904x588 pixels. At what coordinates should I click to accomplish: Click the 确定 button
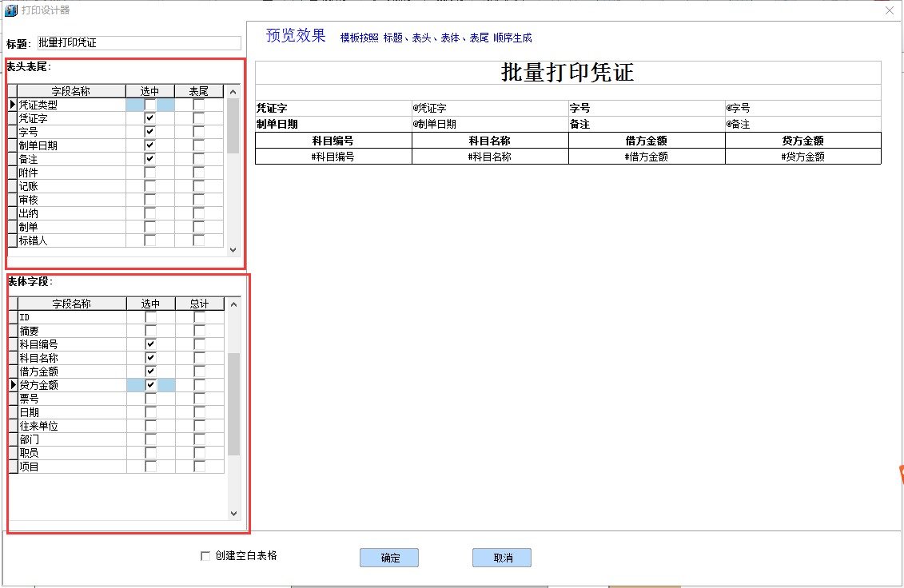pos(389,558)
